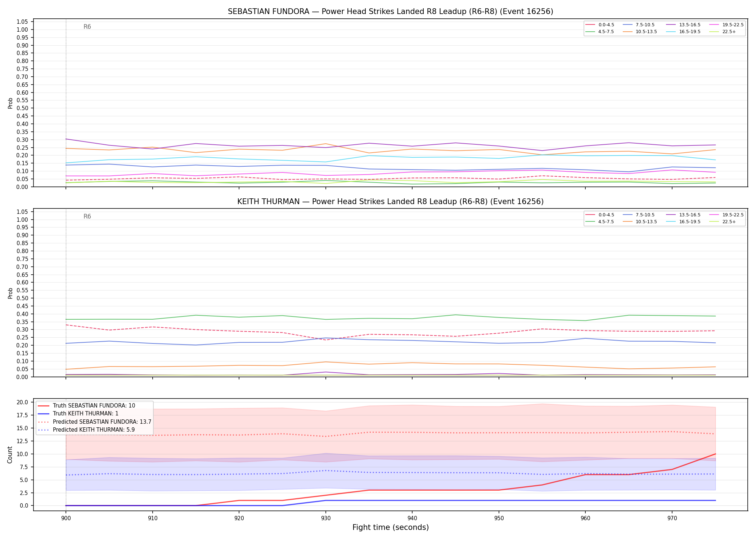The image size is (756, 540).
Task: Select 13.5-16.5 legend entry in Fundora chart
Action: coord(683,25)
